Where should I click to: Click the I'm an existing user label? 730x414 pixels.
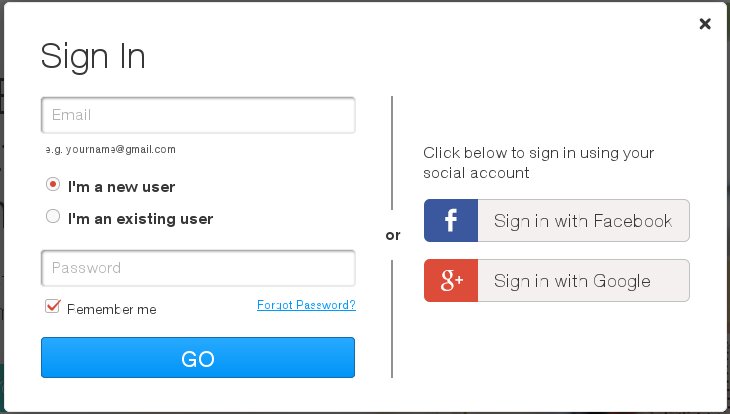(x=141, y=219)
